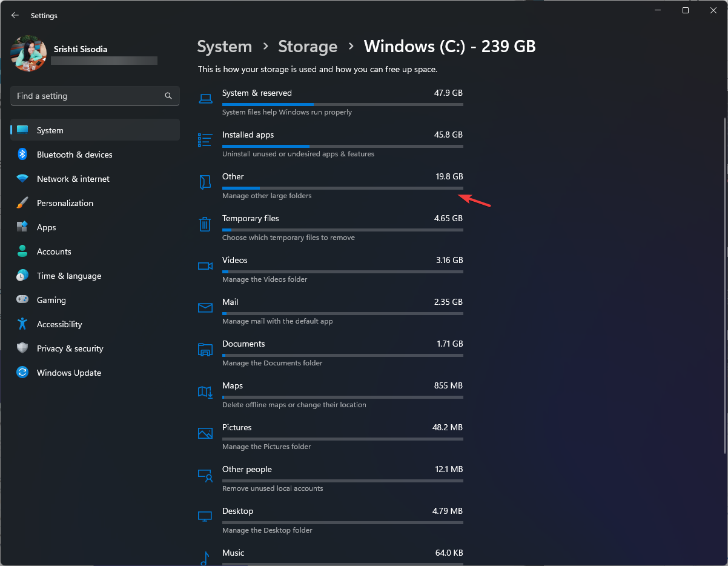728x566 pixels.
Task: Click the Accessibility person icon
Action: pos(22,324)
